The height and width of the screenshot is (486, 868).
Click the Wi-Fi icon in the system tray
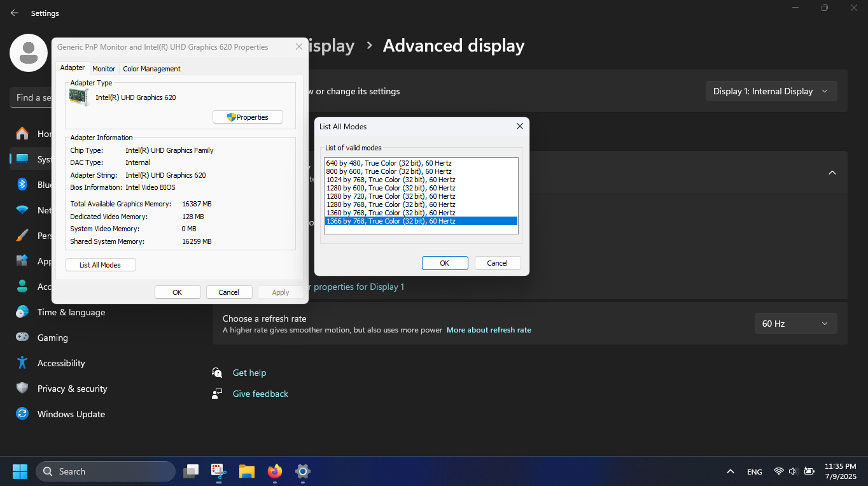[778, 471]
